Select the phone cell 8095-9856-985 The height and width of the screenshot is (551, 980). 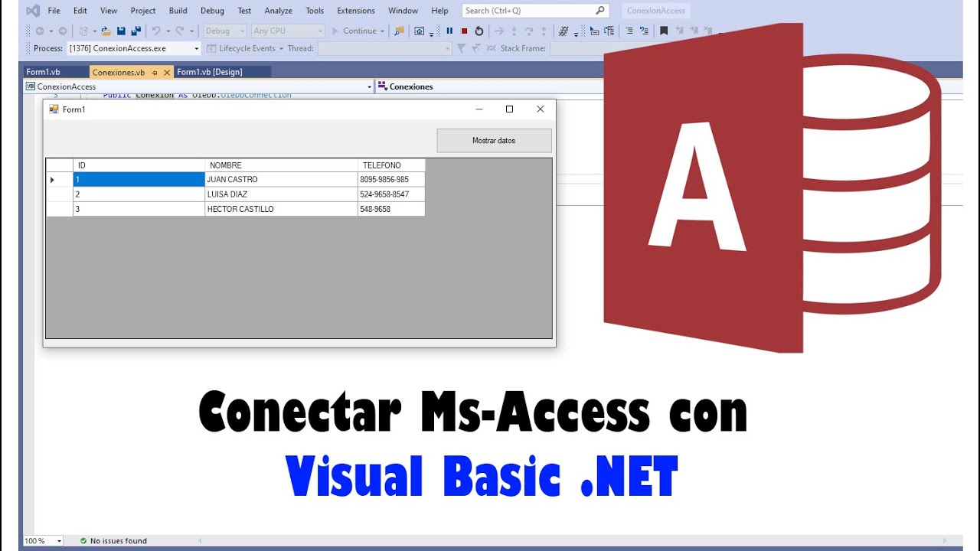pos(391,180)
